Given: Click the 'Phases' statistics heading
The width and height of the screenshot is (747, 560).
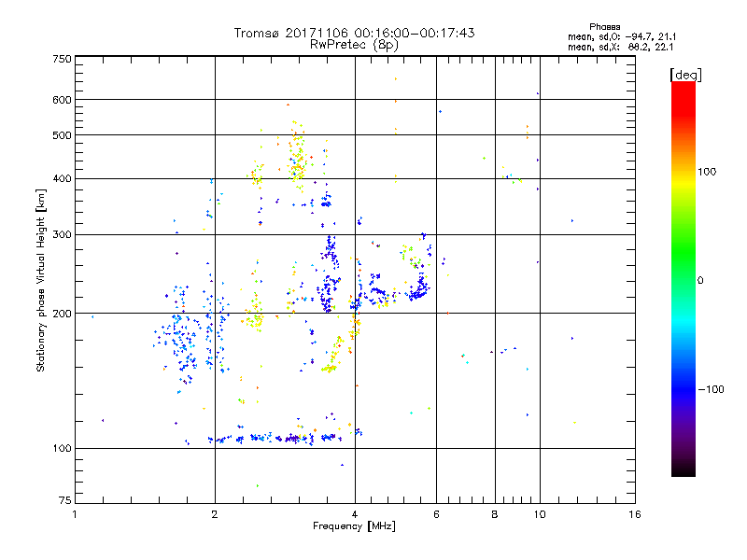Looking at the screenshot, I should tap(604, 27).
